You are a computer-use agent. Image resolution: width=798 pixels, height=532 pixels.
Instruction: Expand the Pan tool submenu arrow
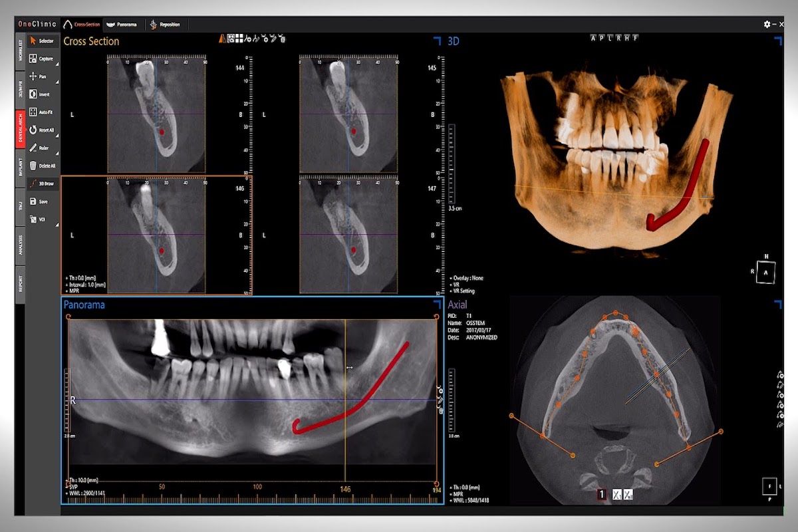point(56,82)
